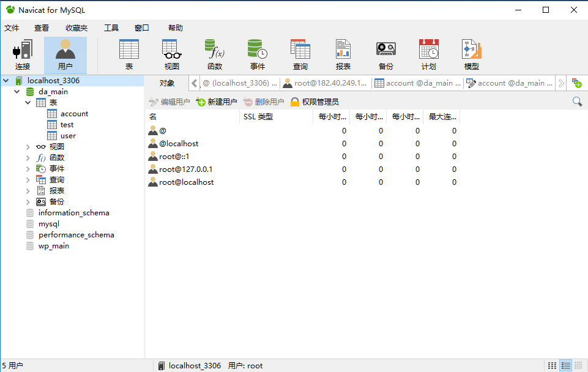The image size is (588, 372).
Task: Open the 函数 (Function) toolbar icon
Action: coord(215,55)
